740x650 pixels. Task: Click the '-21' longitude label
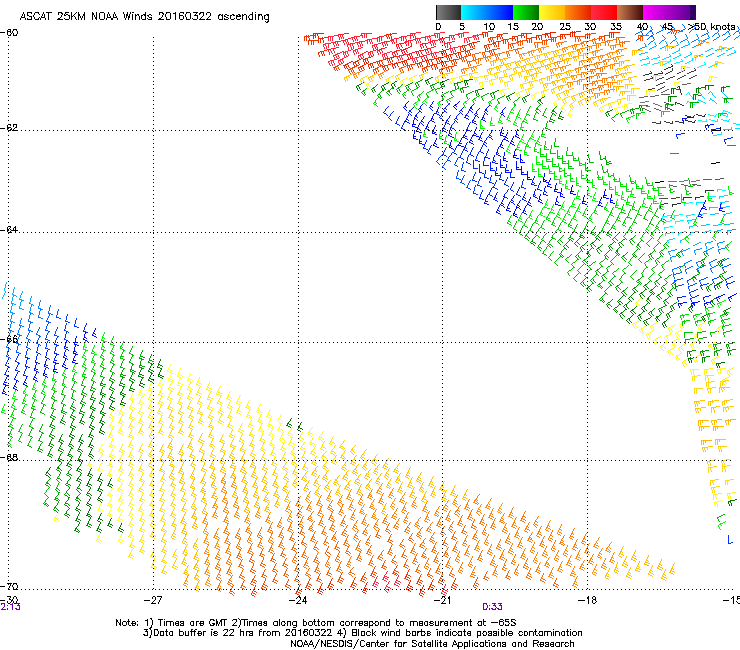pos(442,600)
